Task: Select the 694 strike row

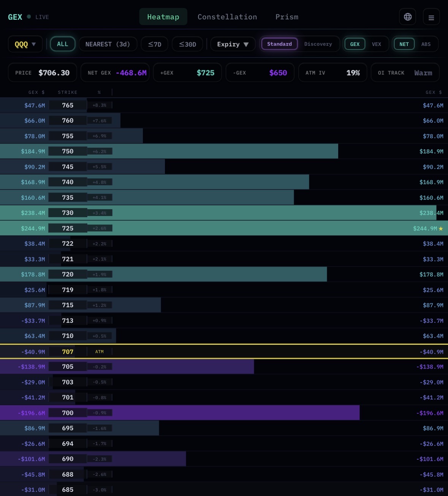Action: (x=224, y=444)
